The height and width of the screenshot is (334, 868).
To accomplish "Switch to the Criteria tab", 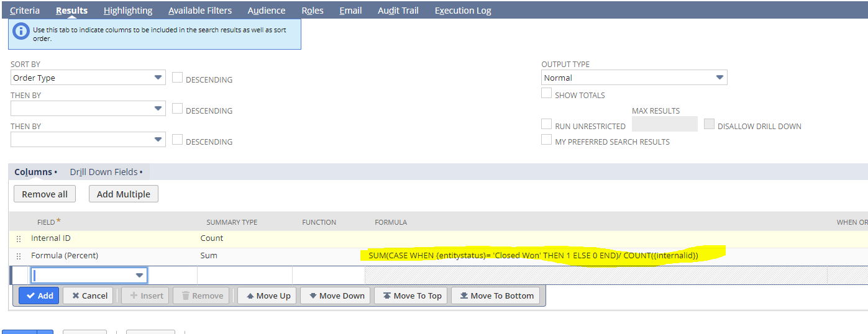I will [25, 11].
